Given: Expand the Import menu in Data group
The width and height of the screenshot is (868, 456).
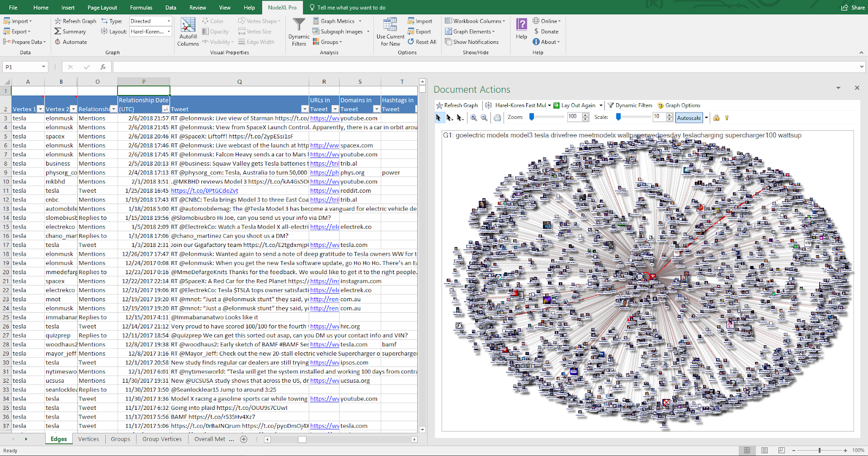Looking at the screenshot, I should (x=18, y=21).
